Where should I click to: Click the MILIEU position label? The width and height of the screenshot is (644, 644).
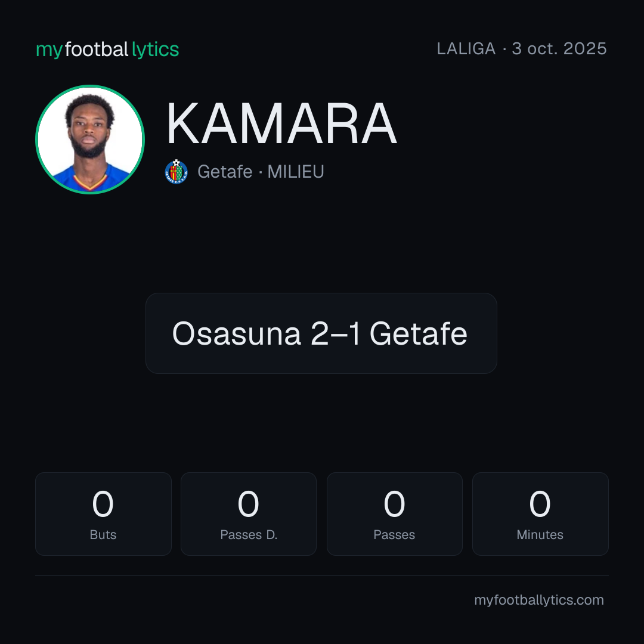(x=296, y=172)
